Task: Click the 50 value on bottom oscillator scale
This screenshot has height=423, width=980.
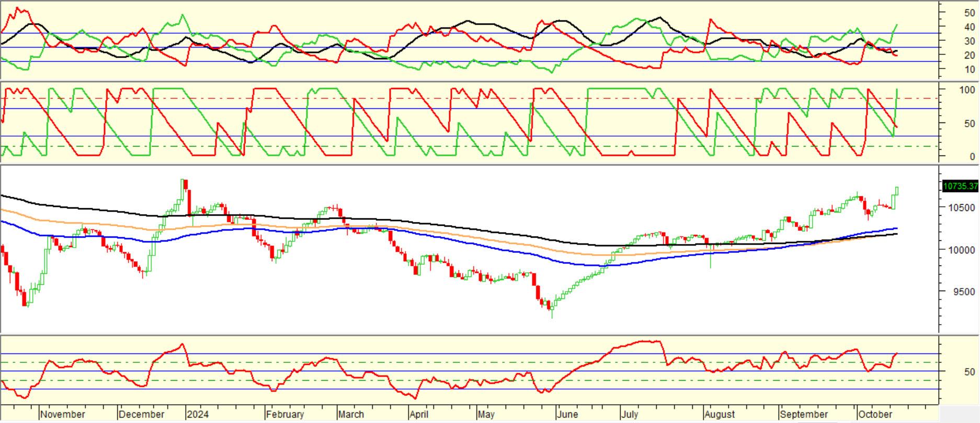Action: tap(969, 372)
